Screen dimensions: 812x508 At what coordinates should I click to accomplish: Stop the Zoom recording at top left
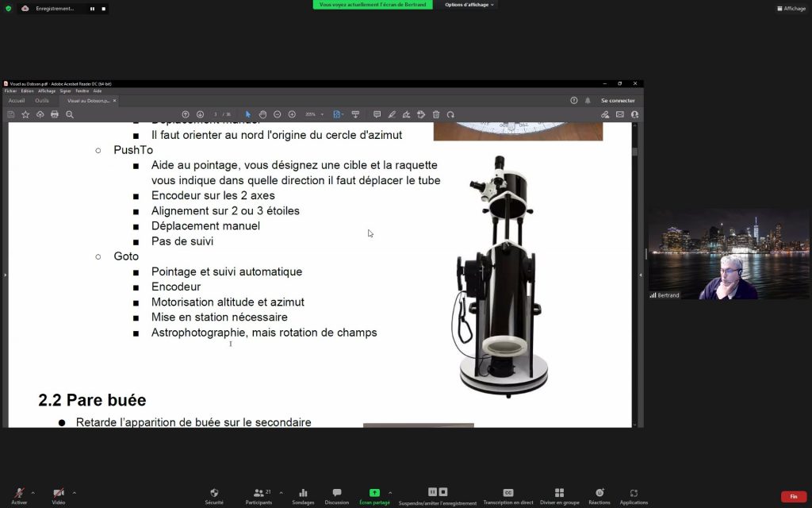coord(104,9)
